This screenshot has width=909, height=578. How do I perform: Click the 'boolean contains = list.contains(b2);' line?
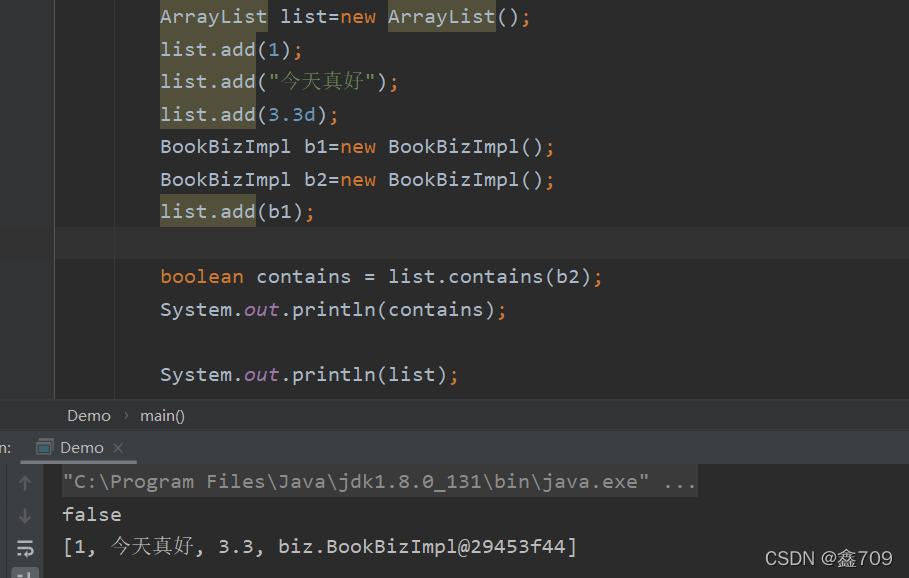point(381,277)
